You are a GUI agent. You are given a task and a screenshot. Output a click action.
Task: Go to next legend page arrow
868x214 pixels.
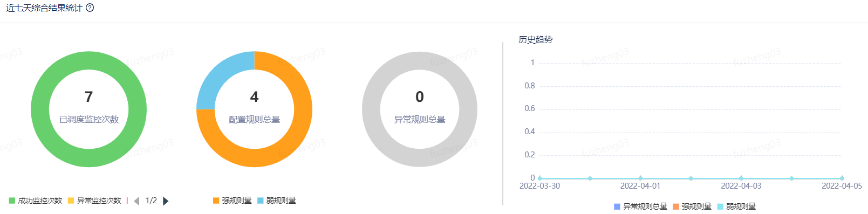click(x=166, y=201)
